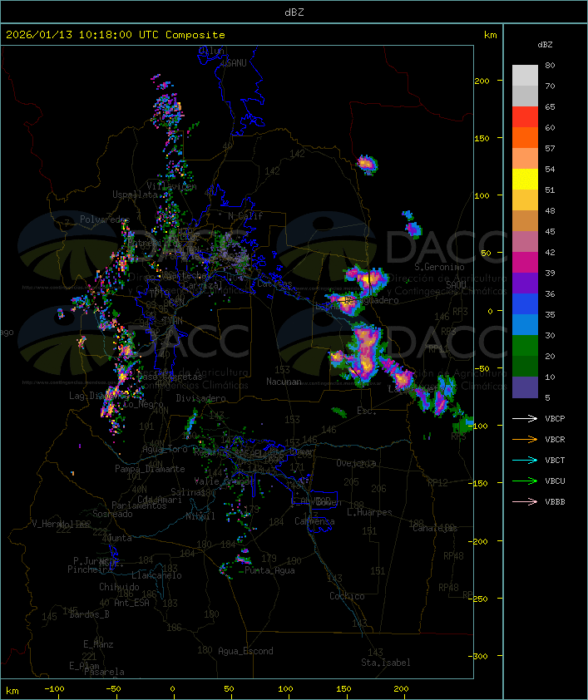
Task: Click the Divisadero town label
Action: point(201,398)
